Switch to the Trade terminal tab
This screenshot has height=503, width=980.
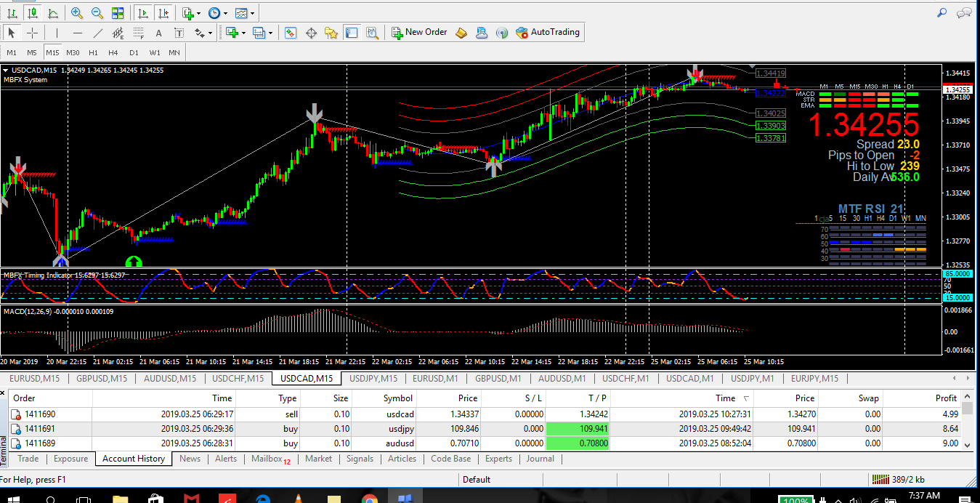coord(28,459)
